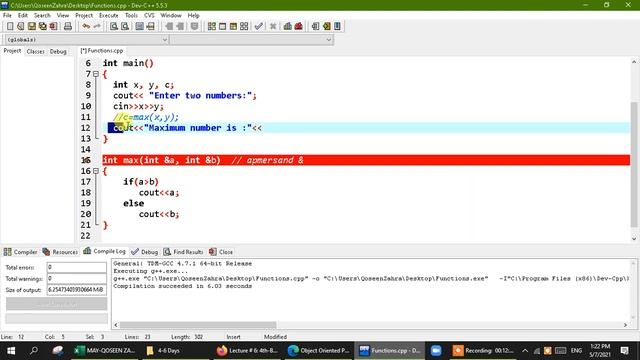
Task: Click the New file toolbar icon
Action: 10,26
